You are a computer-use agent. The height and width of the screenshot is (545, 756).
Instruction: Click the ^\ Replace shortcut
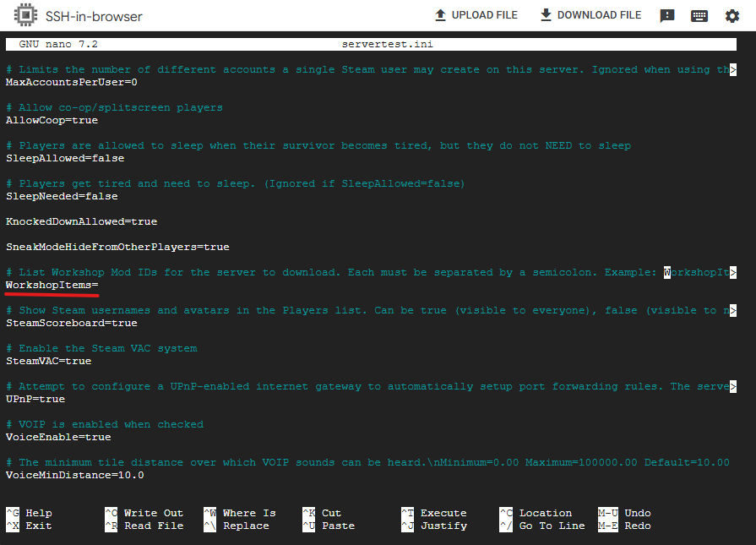pyautogui.click(x=237, y=526)
